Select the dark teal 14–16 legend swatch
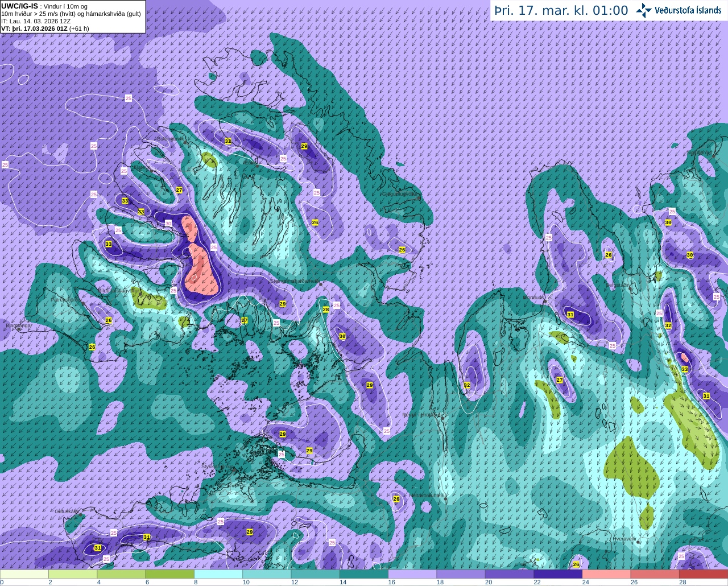Screen dimensions: 728x586 coord(364,574)
